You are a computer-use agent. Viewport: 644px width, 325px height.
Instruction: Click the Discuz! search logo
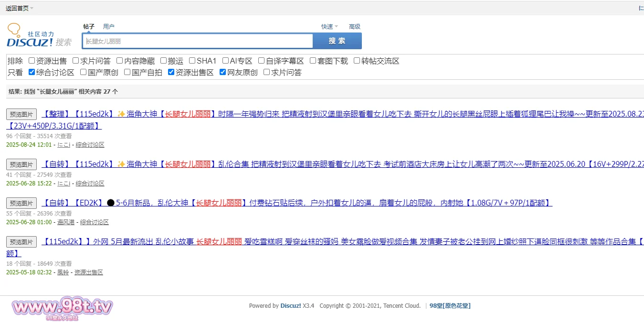(x=39, y=36)
